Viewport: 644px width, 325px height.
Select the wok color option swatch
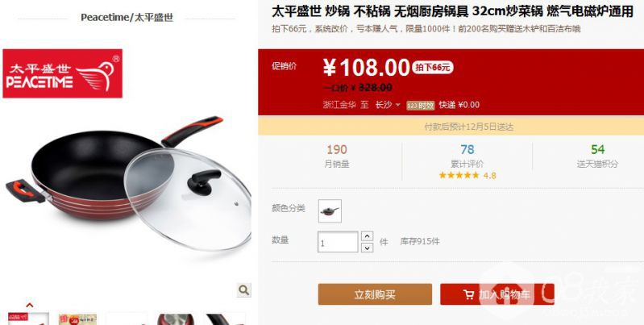point(330,210)
